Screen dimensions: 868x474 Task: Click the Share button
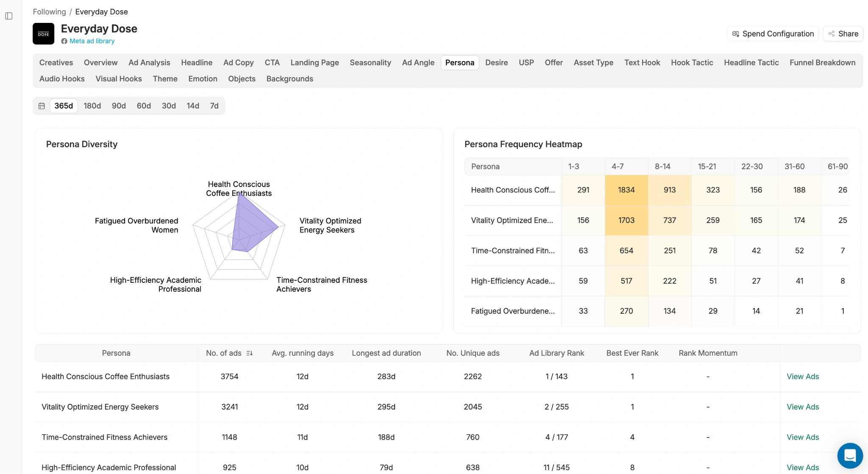point(843,34)
